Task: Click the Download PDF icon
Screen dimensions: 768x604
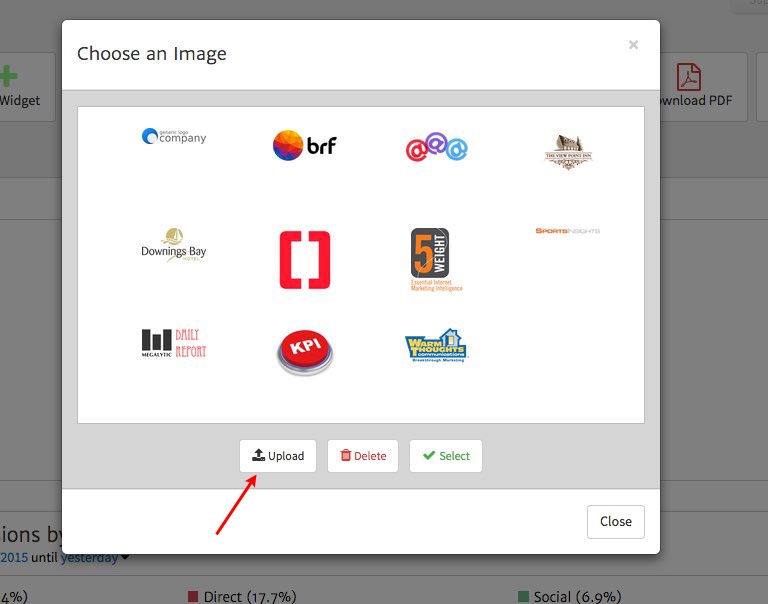Action: 689,77
